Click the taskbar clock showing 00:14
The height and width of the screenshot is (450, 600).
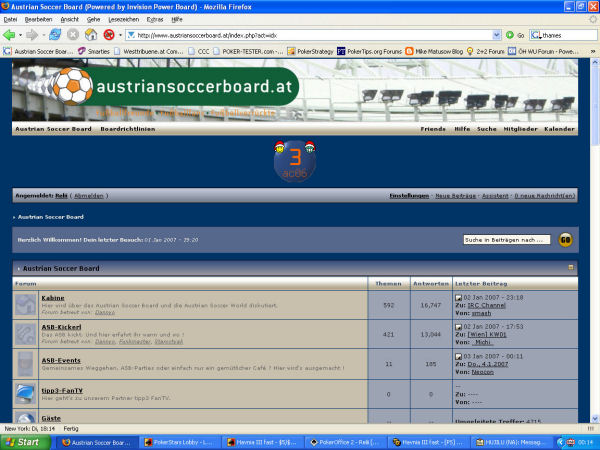[x=585, y=442]
